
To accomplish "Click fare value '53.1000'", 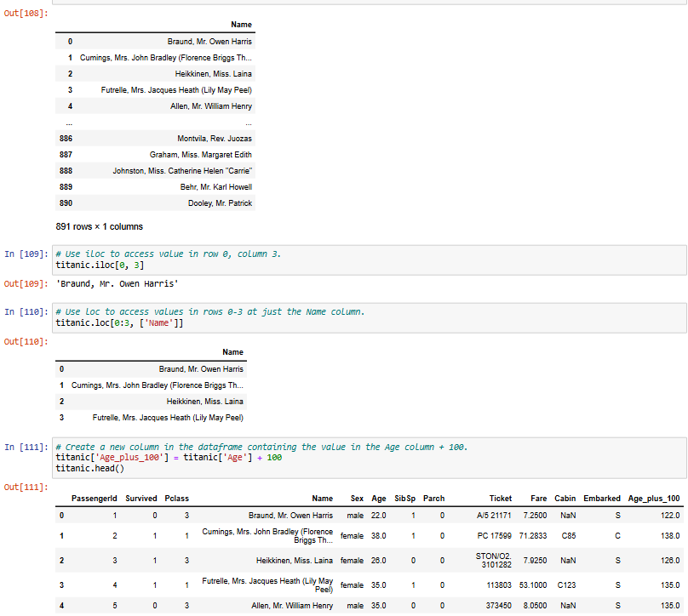I will tap(533, 585).
